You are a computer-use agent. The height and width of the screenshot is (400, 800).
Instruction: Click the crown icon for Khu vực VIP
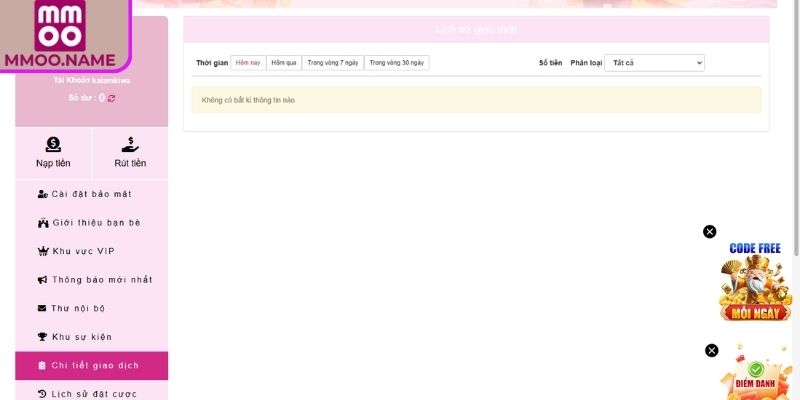click(x=42, y=251)
